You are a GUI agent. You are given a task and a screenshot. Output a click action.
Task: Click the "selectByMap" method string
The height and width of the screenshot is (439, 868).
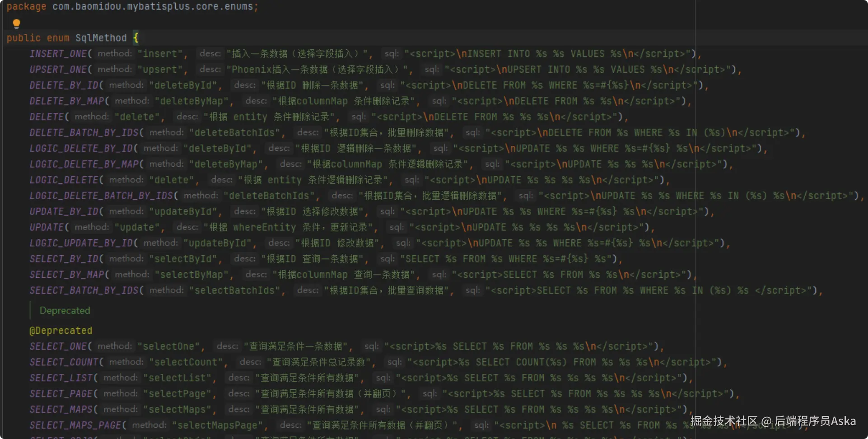(x=192, y=275)
